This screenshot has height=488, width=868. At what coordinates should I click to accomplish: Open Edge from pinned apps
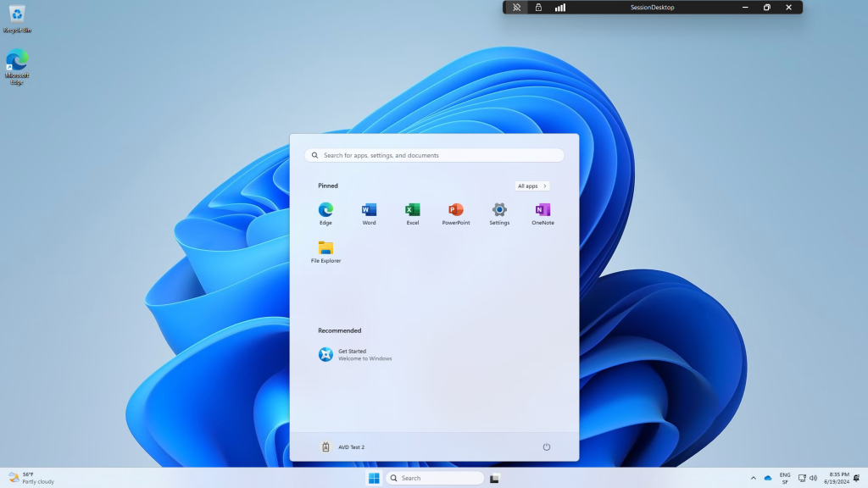pos(325,213)
